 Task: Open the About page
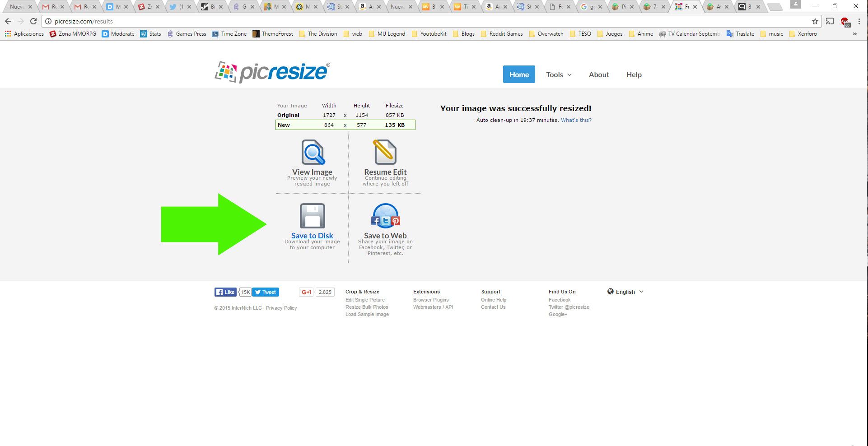tap(599, 74)
